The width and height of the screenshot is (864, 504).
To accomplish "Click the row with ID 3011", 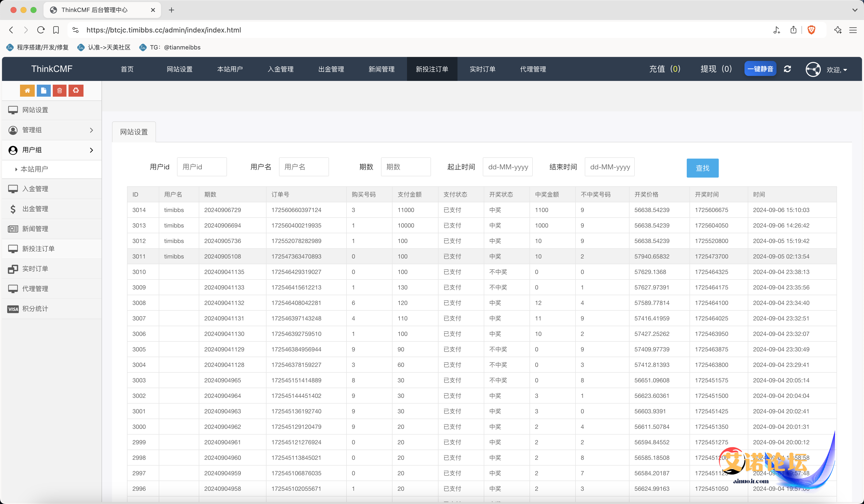I will pos(482,256).
